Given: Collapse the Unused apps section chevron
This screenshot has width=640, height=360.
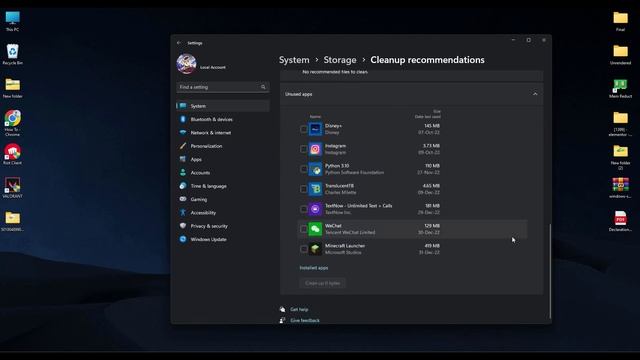Looking at the screenshot, I should (535, 94).
